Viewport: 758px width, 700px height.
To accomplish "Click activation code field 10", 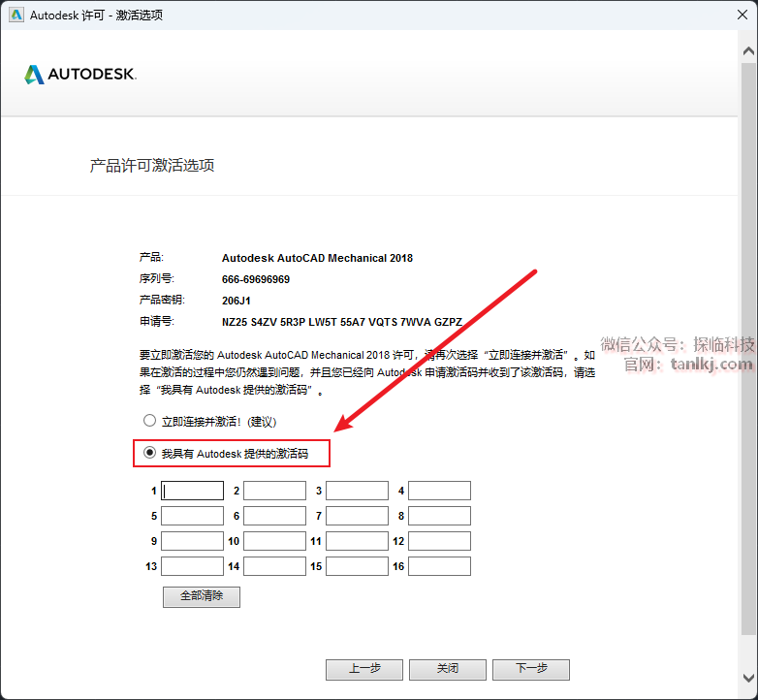I will click(x=274, y=541).
